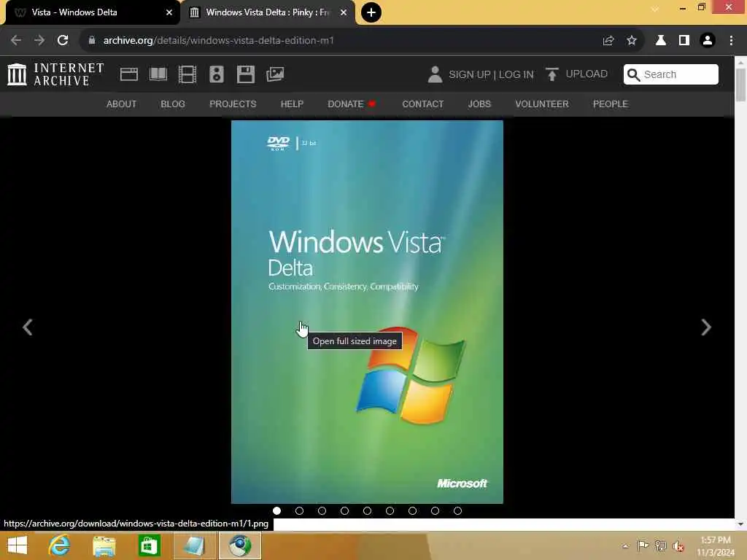
Task: Select the eighth carousel dot
Action: point(435,510)
